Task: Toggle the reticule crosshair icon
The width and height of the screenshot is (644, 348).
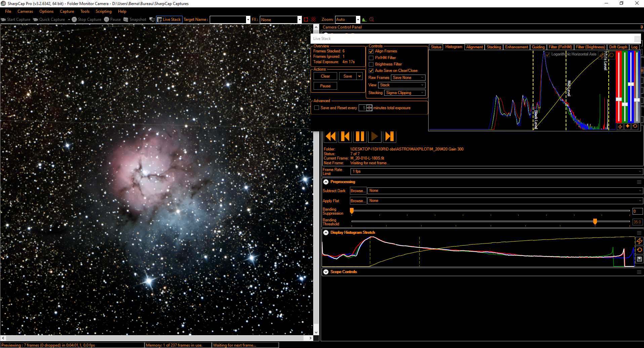Action: click(x=313, y=19)
